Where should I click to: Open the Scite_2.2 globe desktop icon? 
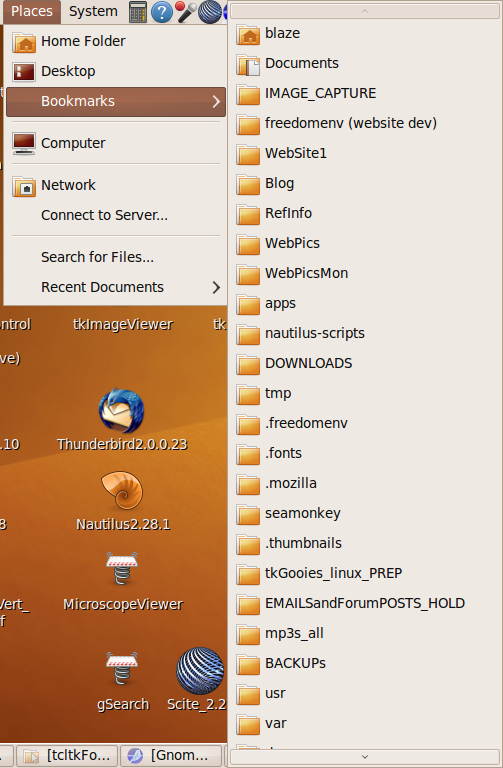click(200, 671)
